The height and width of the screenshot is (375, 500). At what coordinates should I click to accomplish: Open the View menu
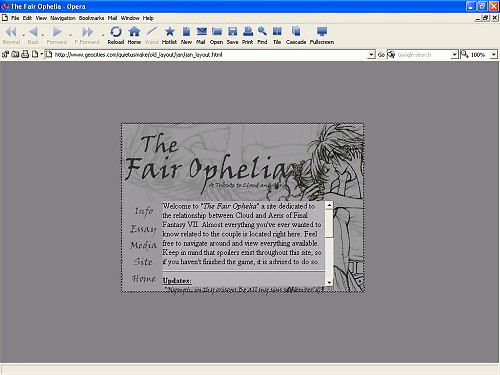click(x=41, y=18)
